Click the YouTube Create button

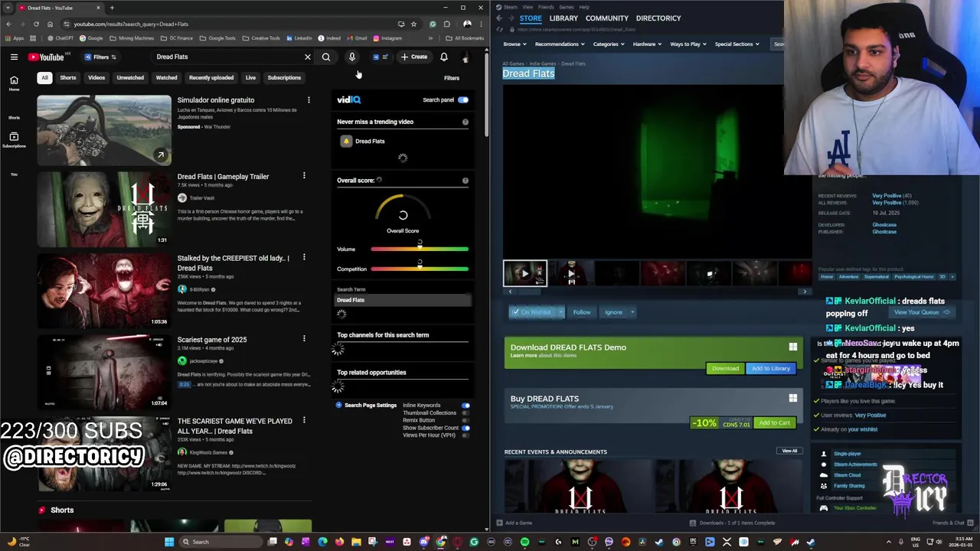pyautogui.click(x=414, y=57)
